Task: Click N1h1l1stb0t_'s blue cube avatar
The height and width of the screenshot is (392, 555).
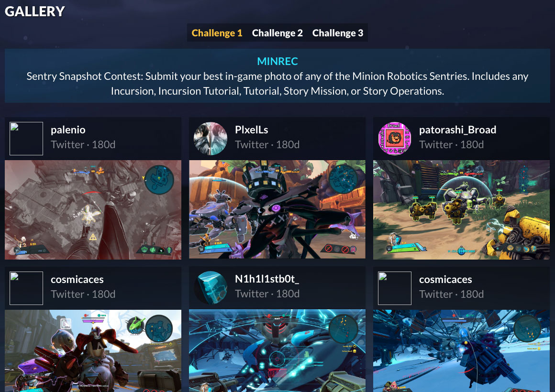Action: click(x=210, y=288)
